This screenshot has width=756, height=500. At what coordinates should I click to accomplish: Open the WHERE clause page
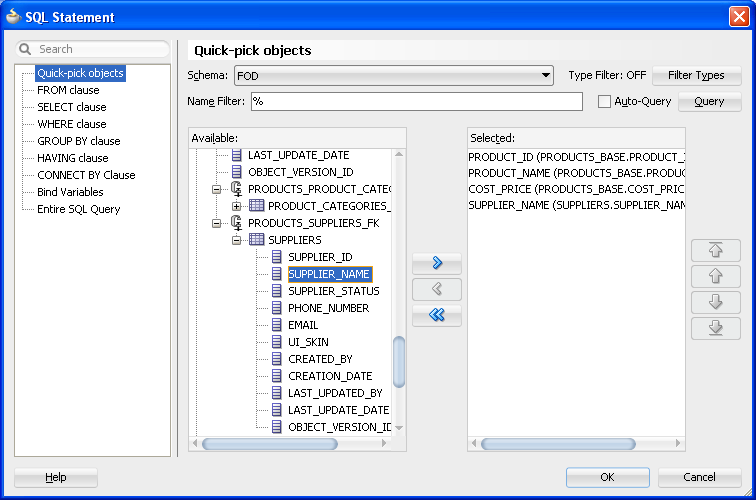71,124
